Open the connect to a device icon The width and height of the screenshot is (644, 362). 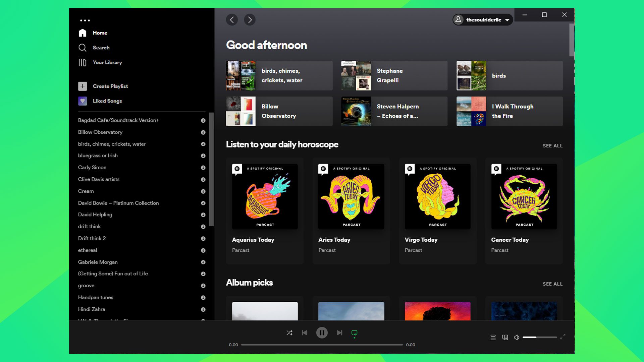pos(505,337)
